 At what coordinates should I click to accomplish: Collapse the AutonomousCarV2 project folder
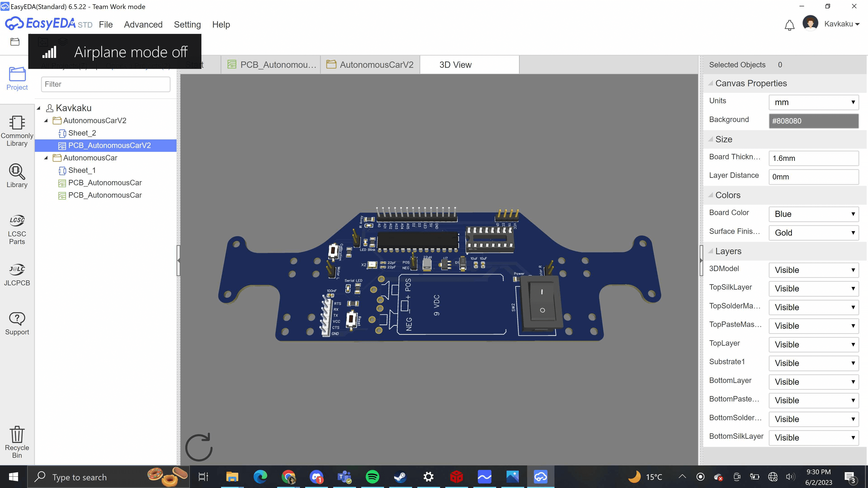[x=46, y=121]
